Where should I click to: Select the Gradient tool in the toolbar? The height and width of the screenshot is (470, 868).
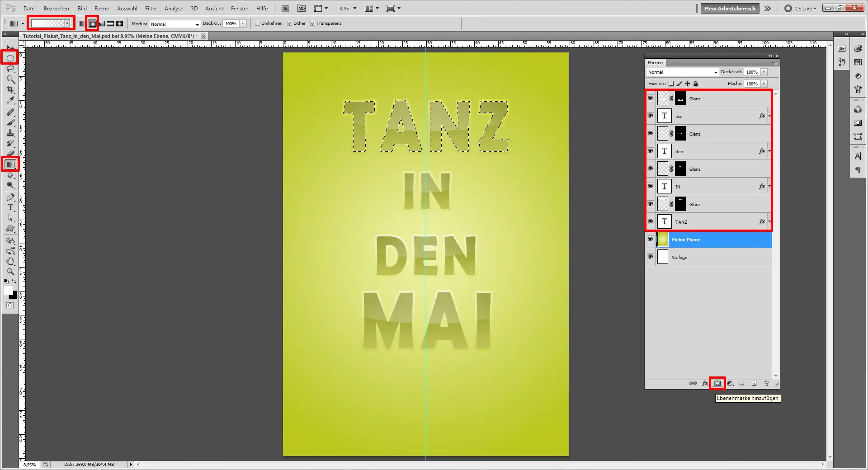point(10,164)
